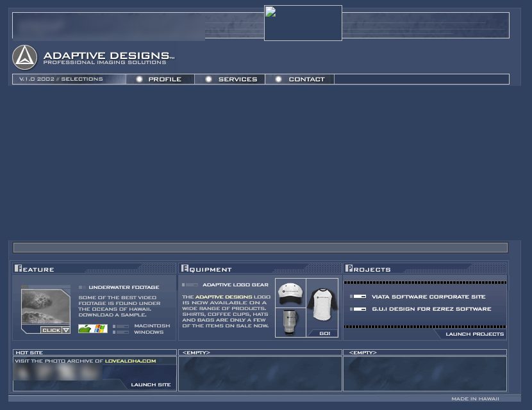Click the bullet icon beside Windows
Viewport: 532px width, 410px height.
point(121,332)
